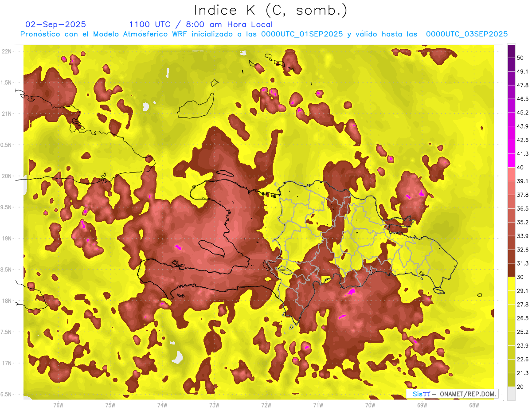Image resolution: width=532 pixels, height=411 pixels.
Task: Click the colorbar value "39.1"
Action: [x=522, y=181]
